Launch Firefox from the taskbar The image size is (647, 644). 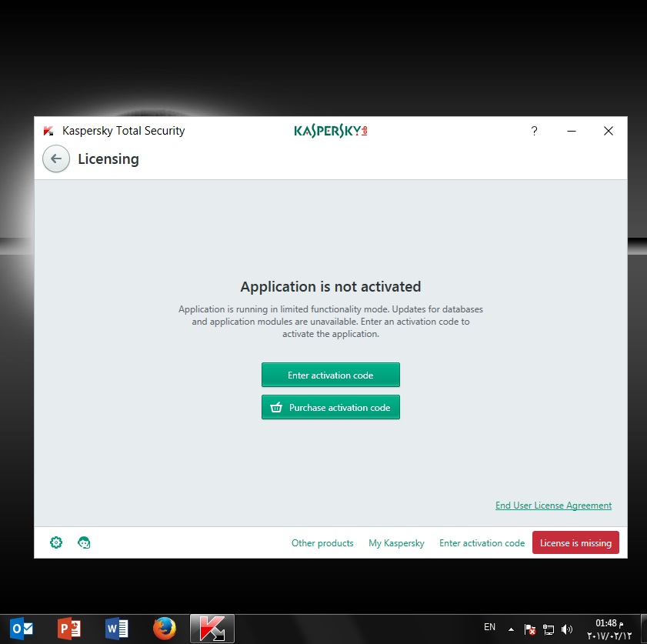tap(164, 629)
